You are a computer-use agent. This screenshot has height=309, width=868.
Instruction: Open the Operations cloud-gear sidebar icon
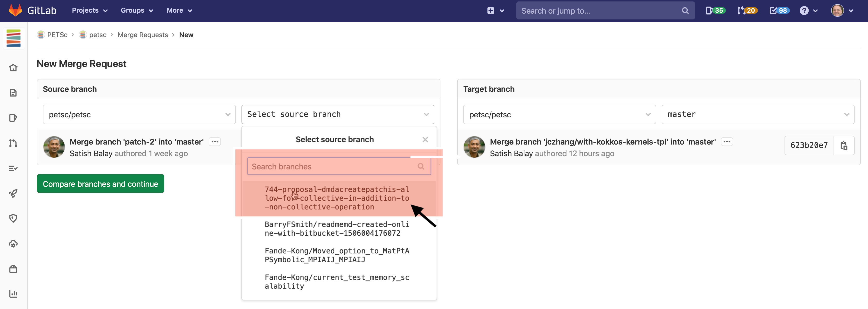13,244
